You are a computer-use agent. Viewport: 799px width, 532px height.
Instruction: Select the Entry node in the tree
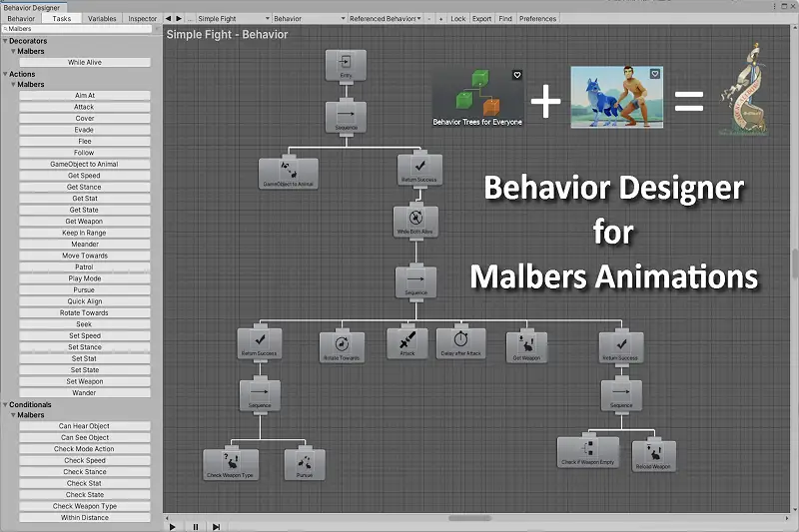(346, 65)
